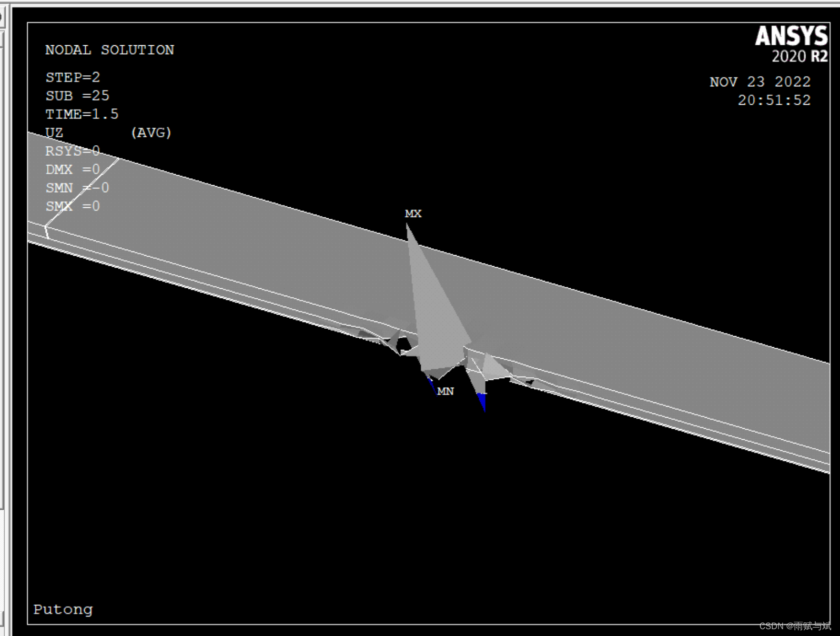
Task: Click the TIME=1.5 value
Action: pos(82,114)
